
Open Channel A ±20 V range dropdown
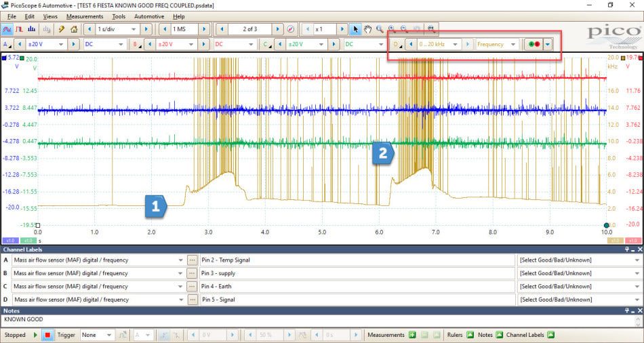45,44
